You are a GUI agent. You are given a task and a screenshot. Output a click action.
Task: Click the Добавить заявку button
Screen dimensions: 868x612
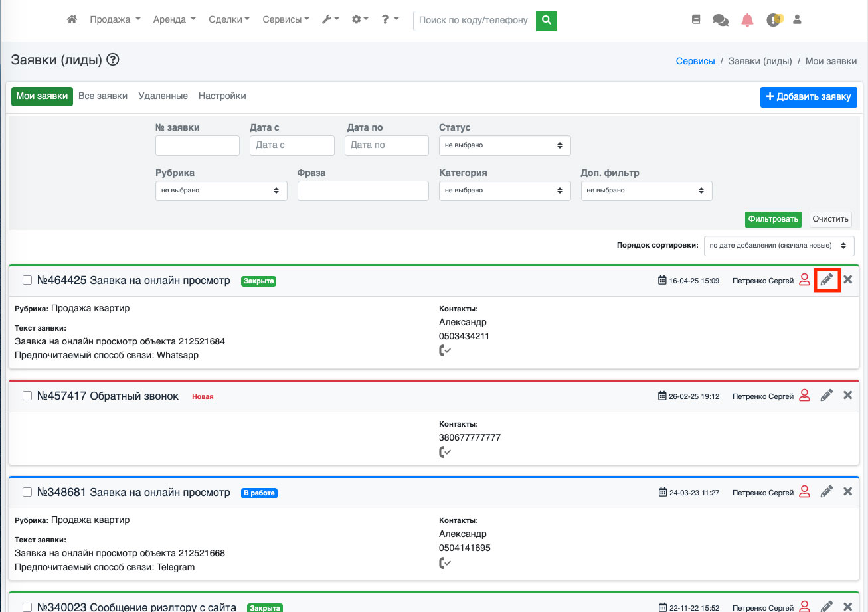(x=808, y=97)
